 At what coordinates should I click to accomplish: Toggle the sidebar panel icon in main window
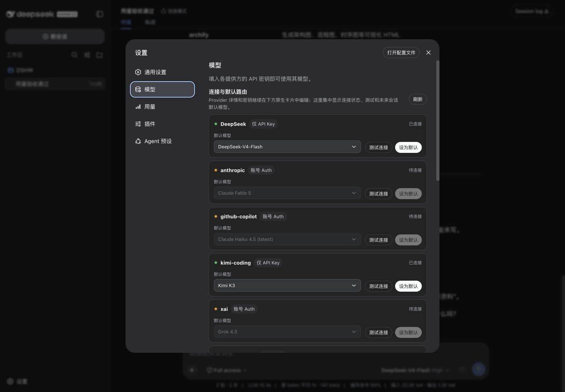click(100, 14)
